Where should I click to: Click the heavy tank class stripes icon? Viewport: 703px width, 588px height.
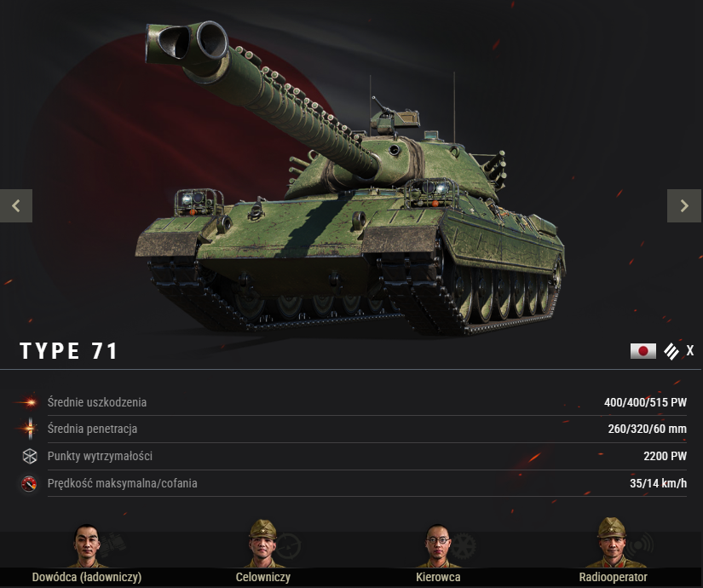(x=671, y=351)
